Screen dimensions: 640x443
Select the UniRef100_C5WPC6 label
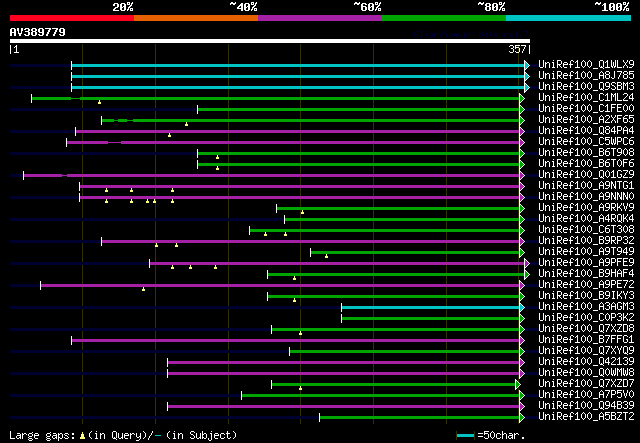tap(586, 141)
